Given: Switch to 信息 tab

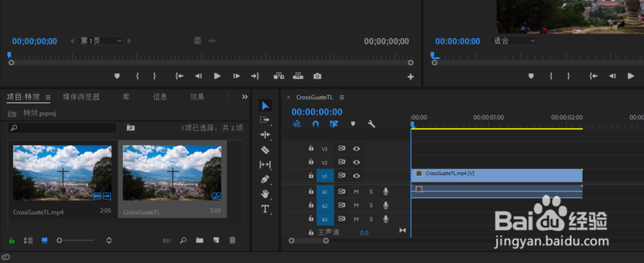Looking at the screenshot, I should click(x=160, y=97).
